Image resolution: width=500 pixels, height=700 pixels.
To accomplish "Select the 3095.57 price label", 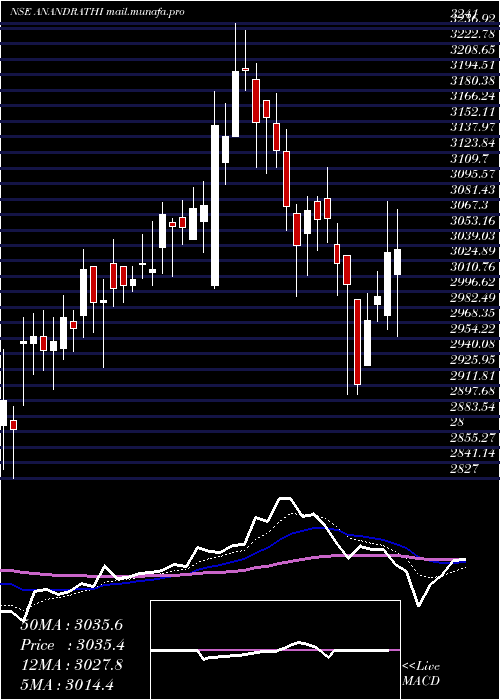I will tap(473, 174).
